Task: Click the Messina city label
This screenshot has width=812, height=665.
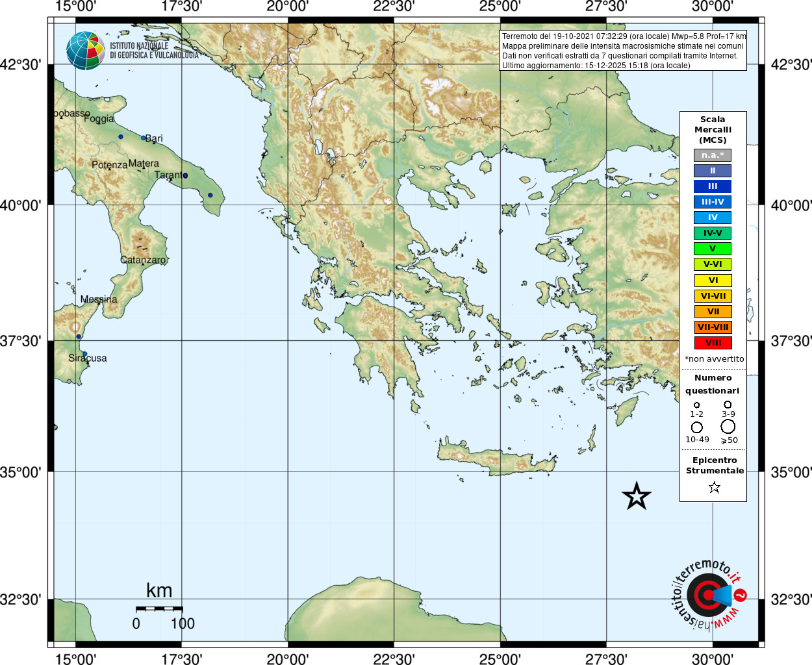Action: 99,299
